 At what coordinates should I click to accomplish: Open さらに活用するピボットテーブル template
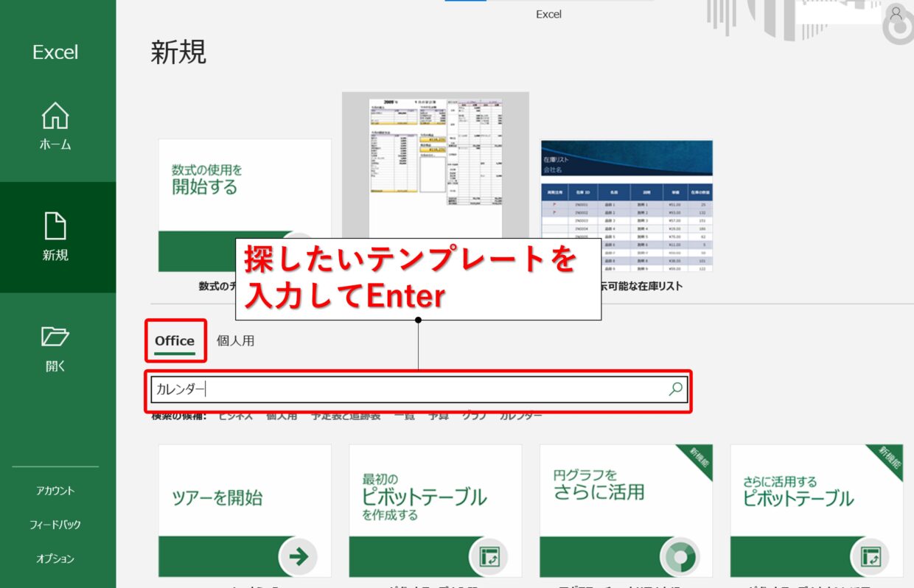pos(817,511)
